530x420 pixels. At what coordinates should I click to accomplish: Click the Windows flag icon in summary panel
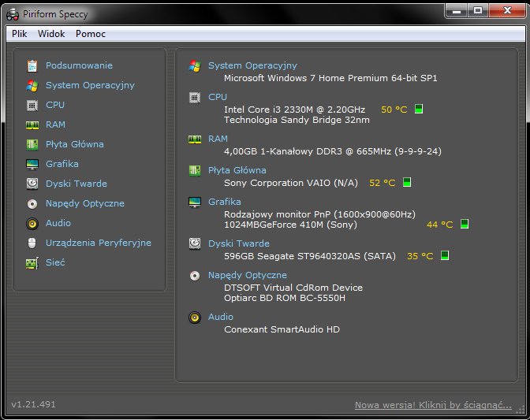point(195,66)
